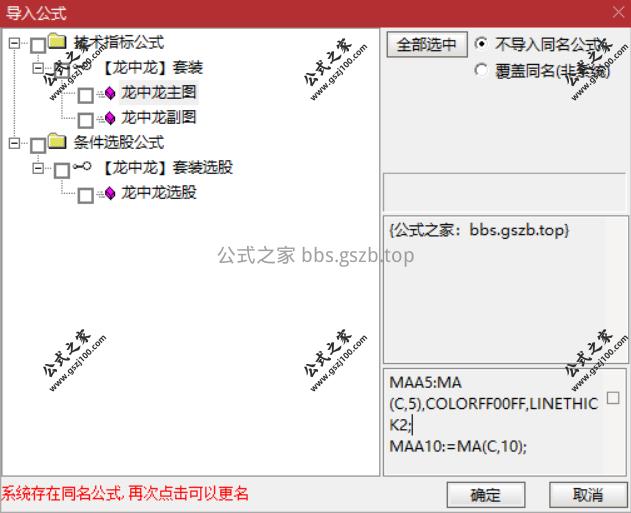Click the purple diamond icon of 龙中龙主图
The image size is (631, 513).
point(110,93)
